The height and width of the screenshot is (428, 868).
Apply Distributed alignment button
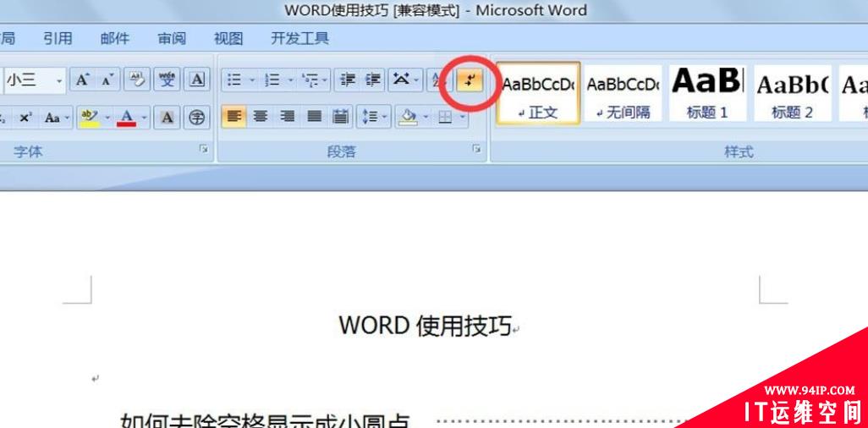[340, 117]
